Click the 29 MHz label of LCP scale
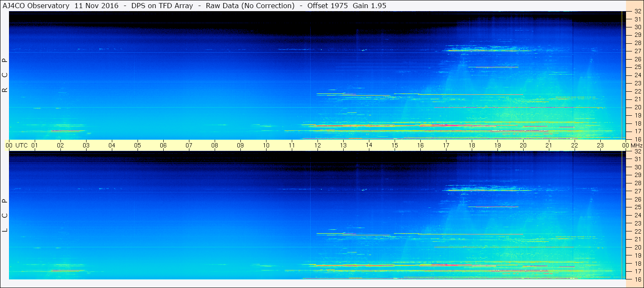644x288 pixels. [637, 175]
